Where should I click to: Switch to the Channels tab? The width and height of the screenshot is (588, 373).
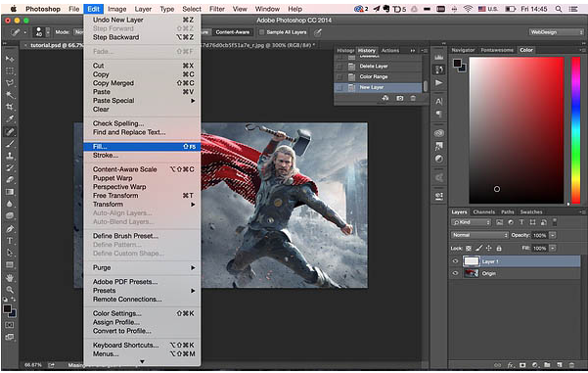(483, 212)
